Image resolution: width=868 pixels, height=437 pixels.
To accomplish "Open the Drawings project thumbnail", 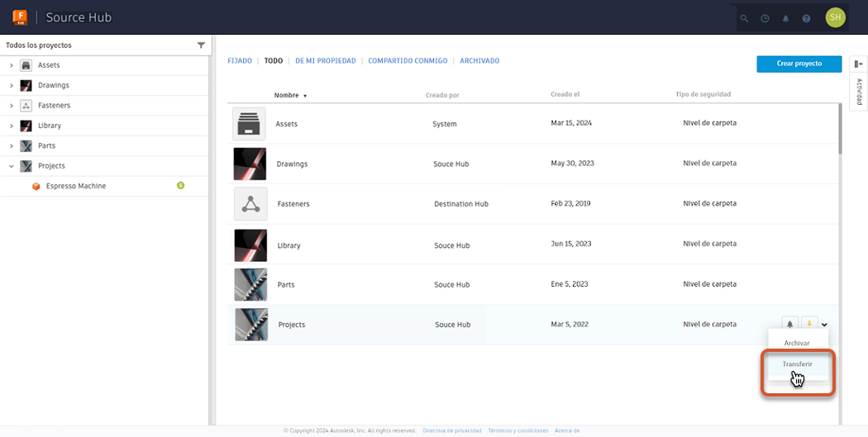I will coord(250,164).
